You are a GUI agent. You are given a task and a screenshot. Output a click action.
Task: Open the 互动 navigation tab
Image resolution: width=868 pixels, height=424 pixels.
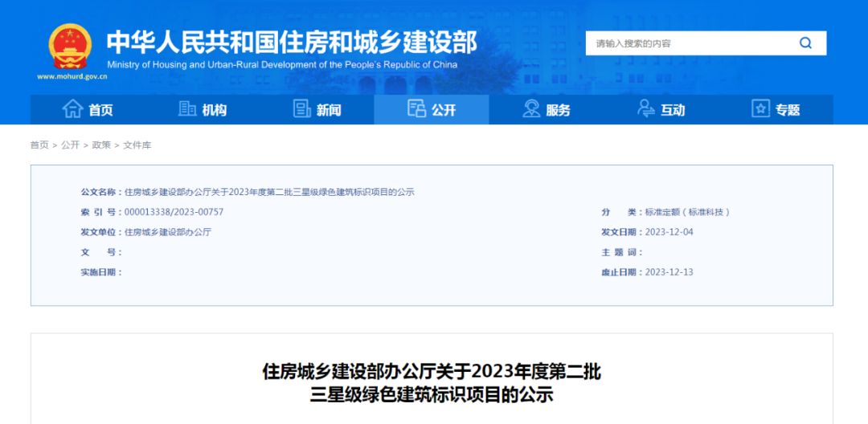[x=661, y=109]
